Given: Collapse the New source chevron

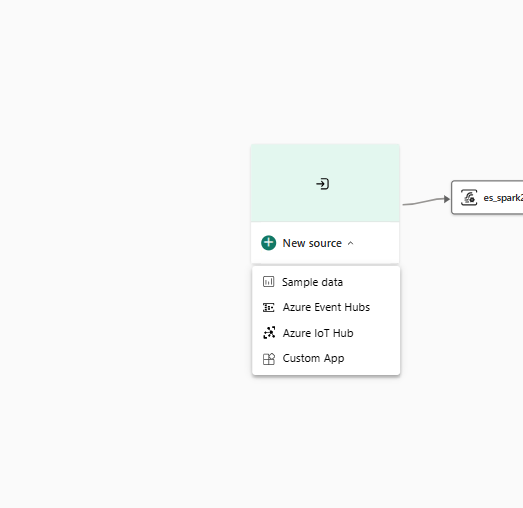Looking at the screenshot, I should [x=350, y=243].
